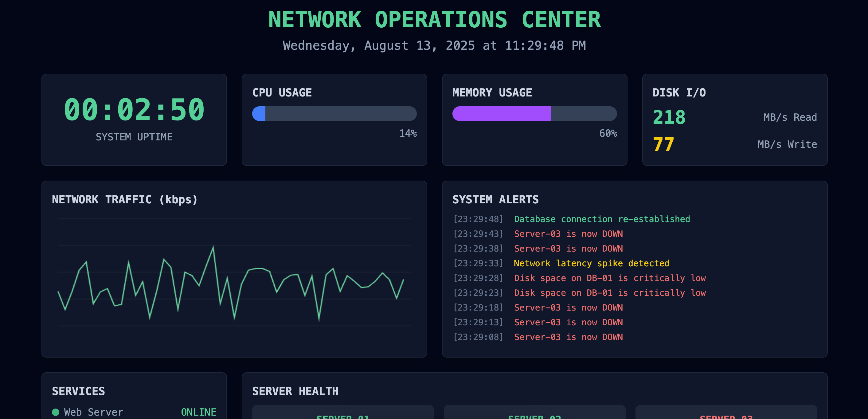Click the NETWORK TRAFFIC (kbps) heading
This screenshot has width=868, height=419.
(x=125, y=199)
